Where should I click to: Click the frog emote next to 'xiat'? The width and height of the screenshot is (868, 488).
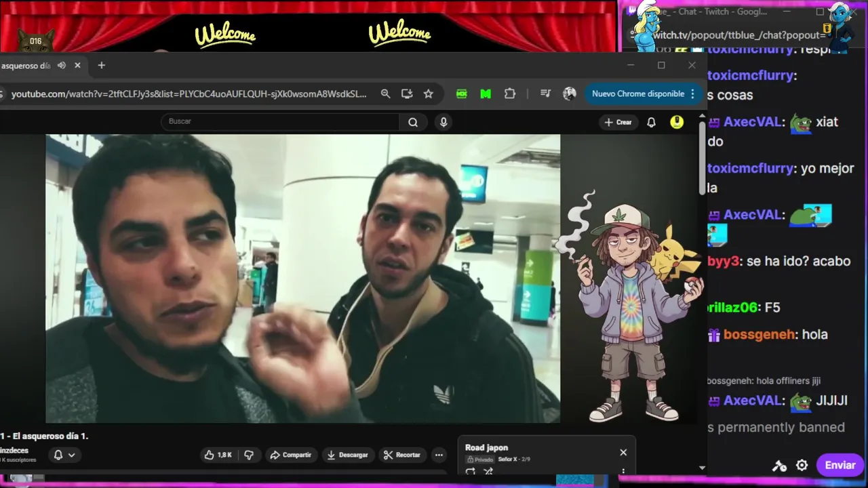click(x=801, y=123)
